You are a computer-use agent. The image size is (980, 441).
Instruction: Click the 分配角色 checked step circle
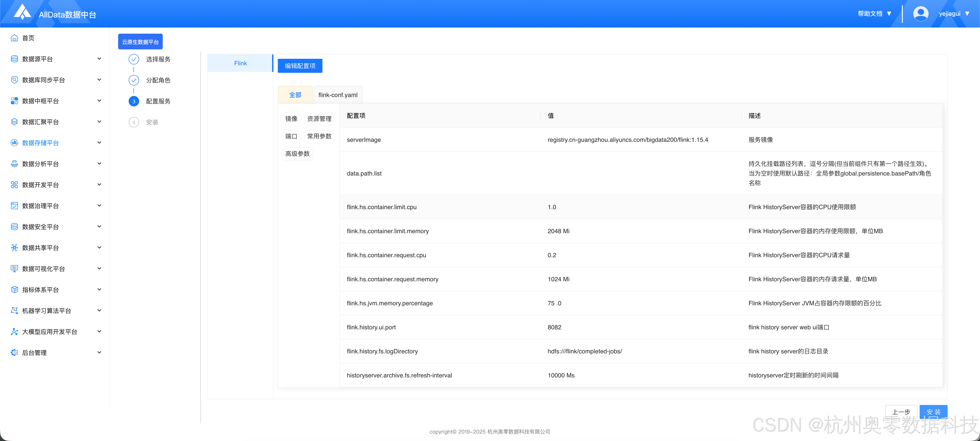coord(133,80)
